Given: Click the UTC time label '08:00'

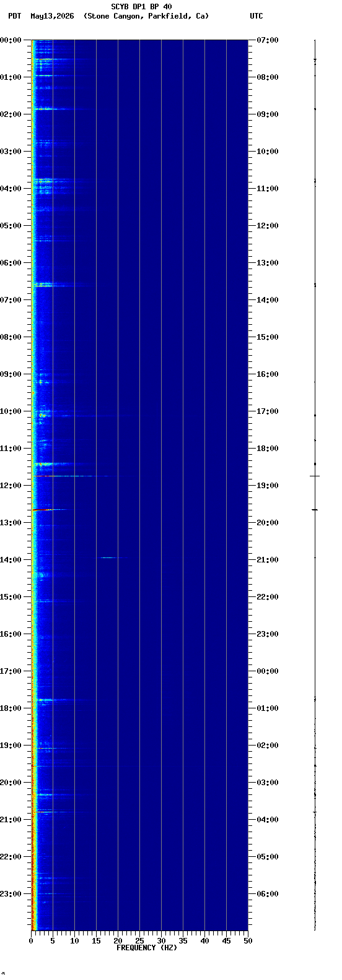Looking at the screenshot, I should pos(268,77).
